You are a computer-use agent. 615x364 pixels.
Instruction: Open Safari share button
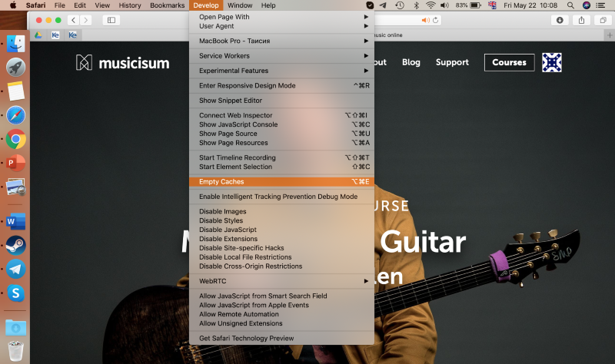[x=581, y=20]
